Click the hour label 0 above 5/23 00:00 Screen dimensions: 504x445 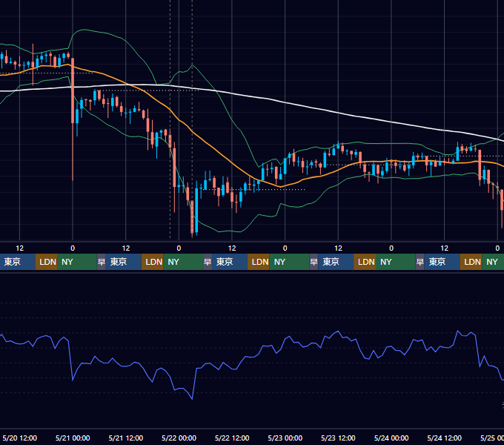pyautogui.click(x=285, y=248)
